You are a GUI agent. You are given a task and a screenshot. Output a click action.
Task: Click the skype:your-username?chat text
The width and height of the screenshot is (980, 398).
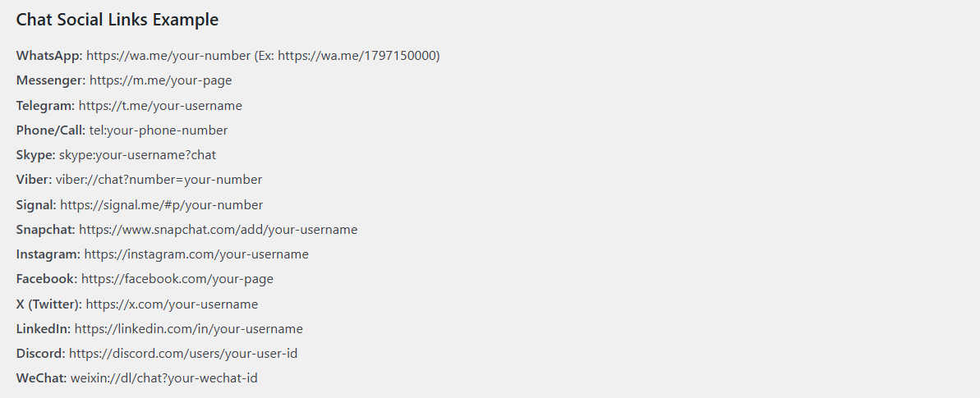click(x=137, y=155)
